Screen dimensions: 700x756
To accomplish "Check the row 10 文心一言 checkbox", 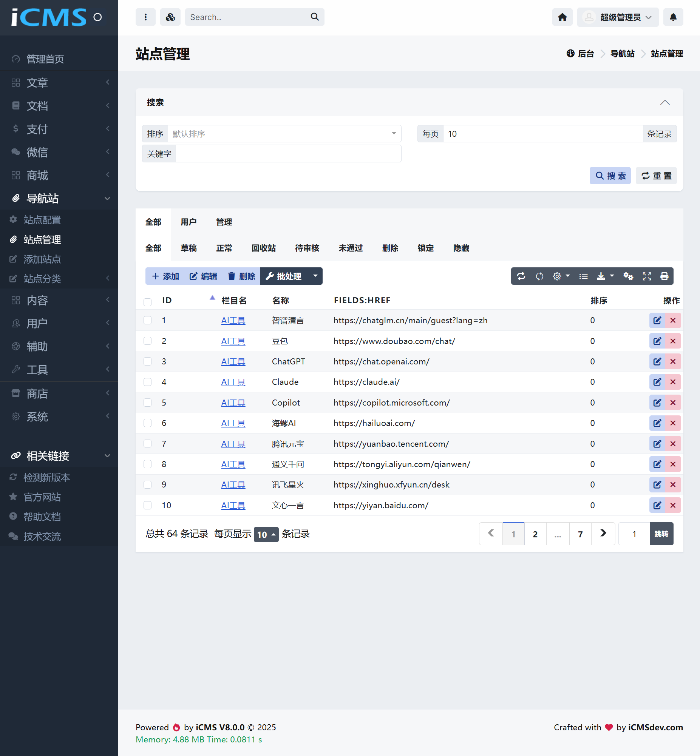I will point(147,505).
